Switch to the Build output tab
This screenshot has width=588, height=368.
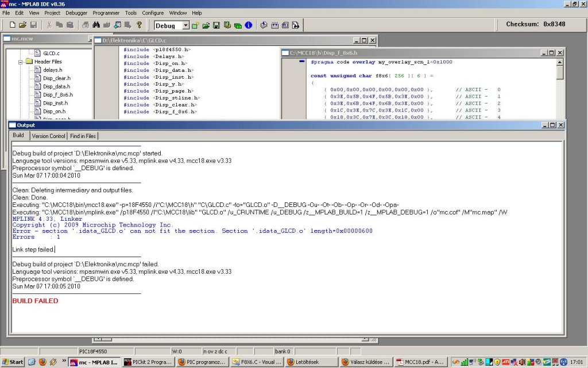pyautogui.click(x=18, y=135)
